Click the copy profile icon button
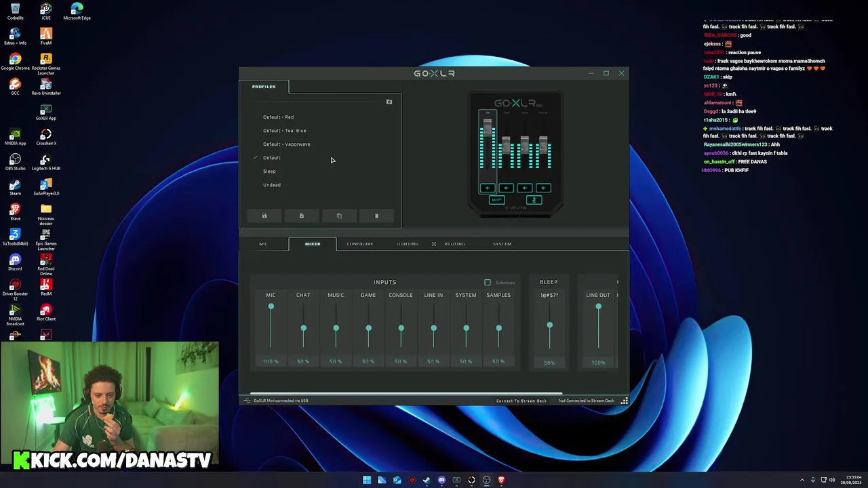 pos(339,216)
